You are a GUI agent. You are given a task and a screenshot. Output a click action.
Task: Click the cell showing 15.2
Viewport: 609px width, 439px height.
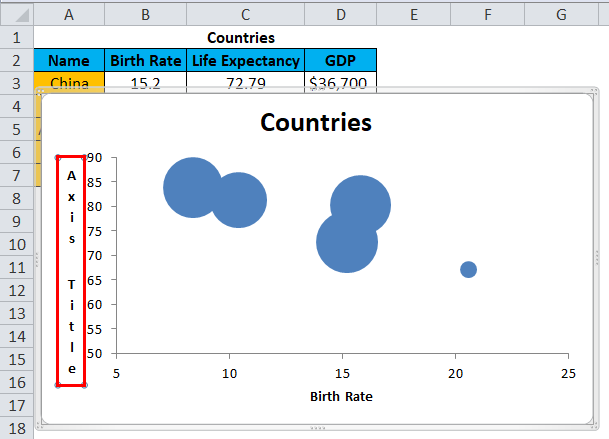coord(146,82)
